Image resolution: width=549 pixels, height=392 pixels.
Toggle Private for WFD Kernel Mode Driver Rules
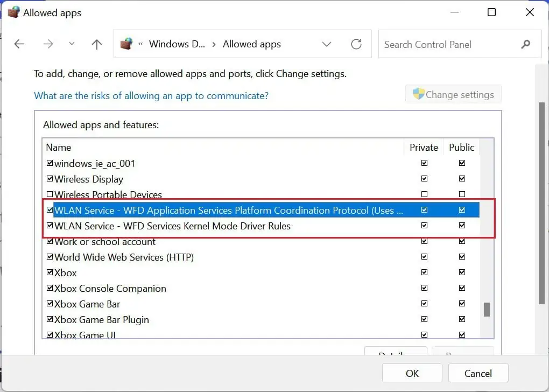click(424, 225)
